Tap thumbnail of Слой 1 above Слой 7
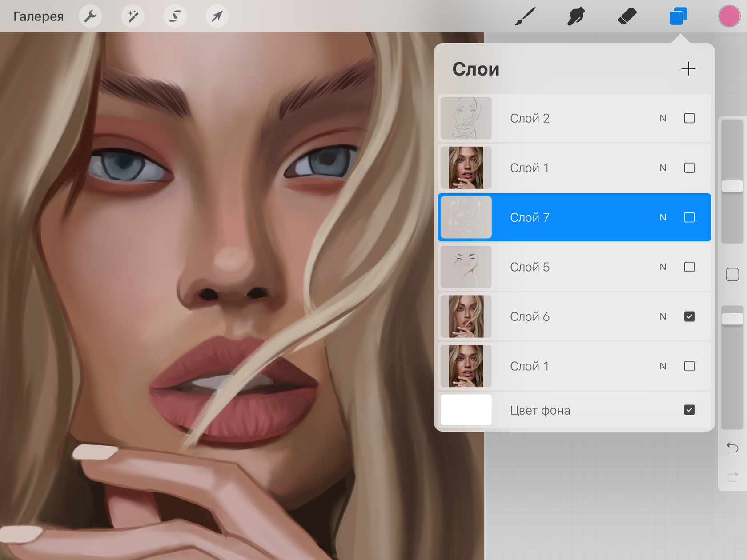 tap(466, 168)
